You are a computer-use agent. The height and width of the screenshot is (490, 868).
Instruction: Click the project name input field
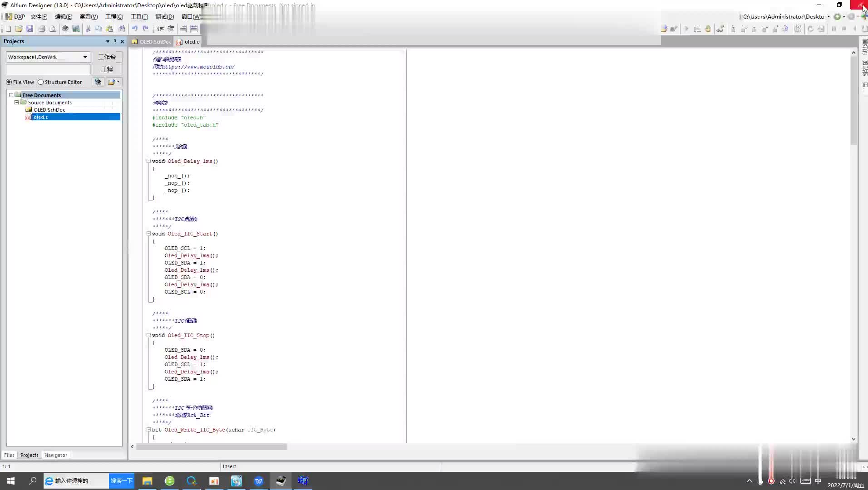48,69
